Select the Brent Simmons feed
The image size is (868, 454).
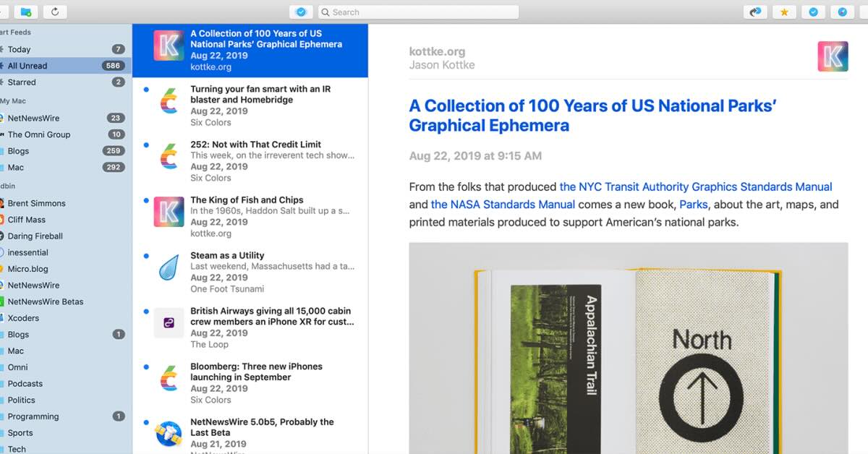pyautogui.click(x=66, y=203)
